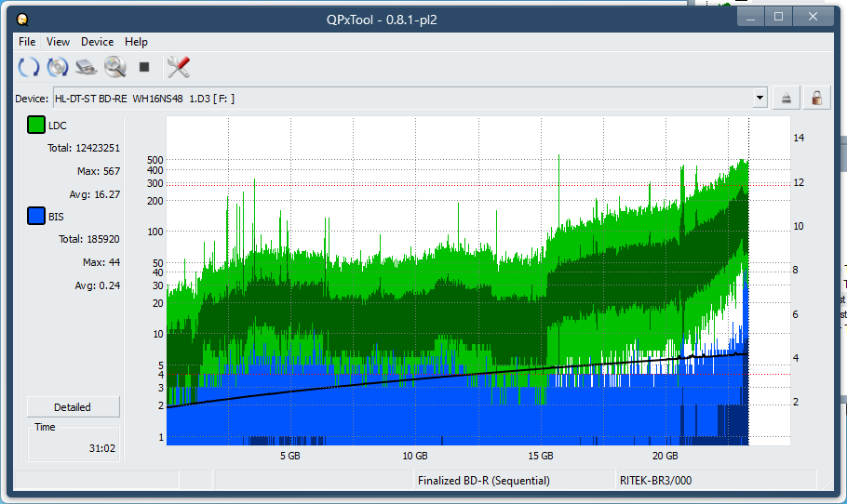Viewport: 847px width, 504px height.
Task: Click the Detailed button
Action: [x=73, y=407]
